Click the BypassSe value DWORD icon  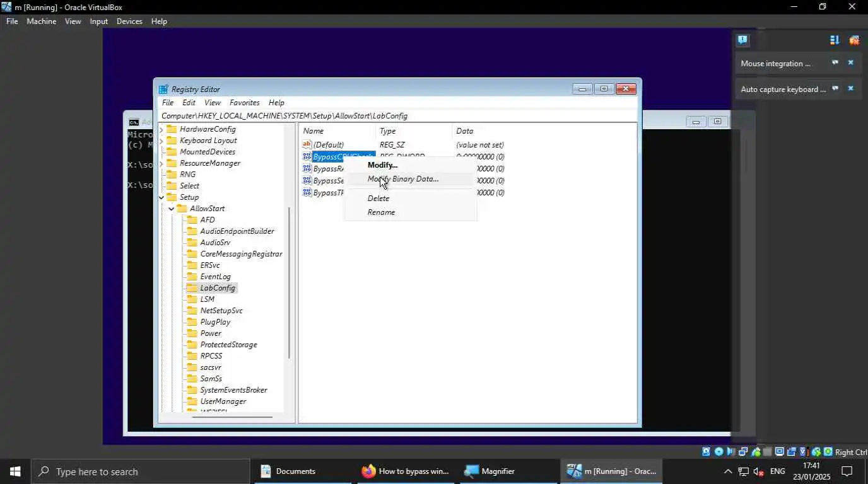coord(307,181)
